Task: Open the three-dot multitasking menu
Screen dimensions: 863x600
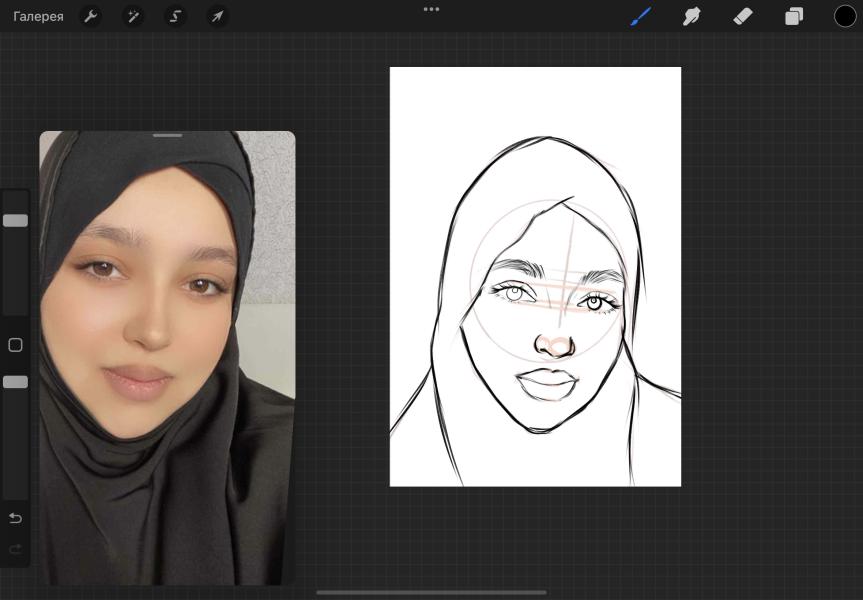Action: 432,9
